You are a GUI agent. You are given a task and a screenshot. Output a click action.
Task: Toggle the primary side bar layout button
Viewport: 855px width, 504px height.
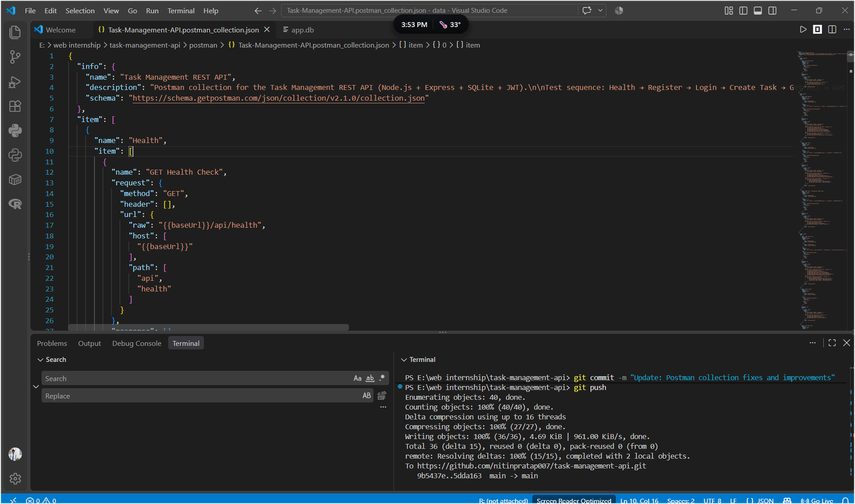[x=743, y=11]
